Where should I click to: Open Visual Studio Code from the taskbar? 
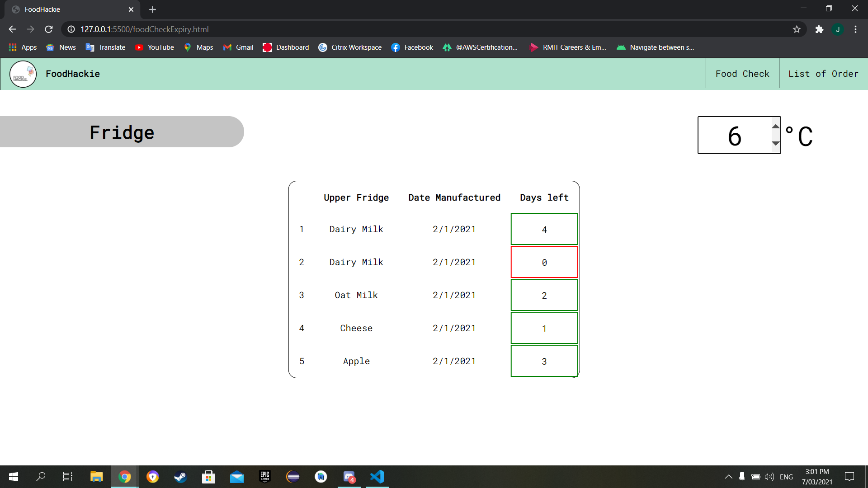377,477
